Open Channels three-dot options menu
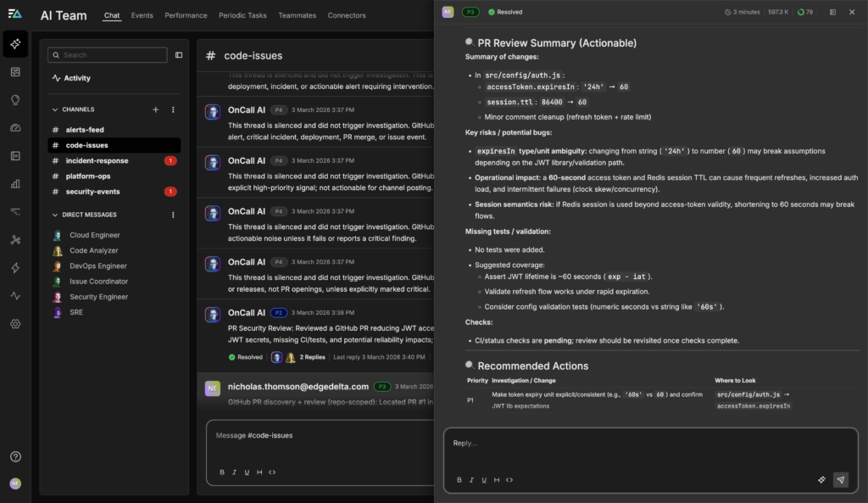This screenshot has width=868, height=503. (173, 109)
